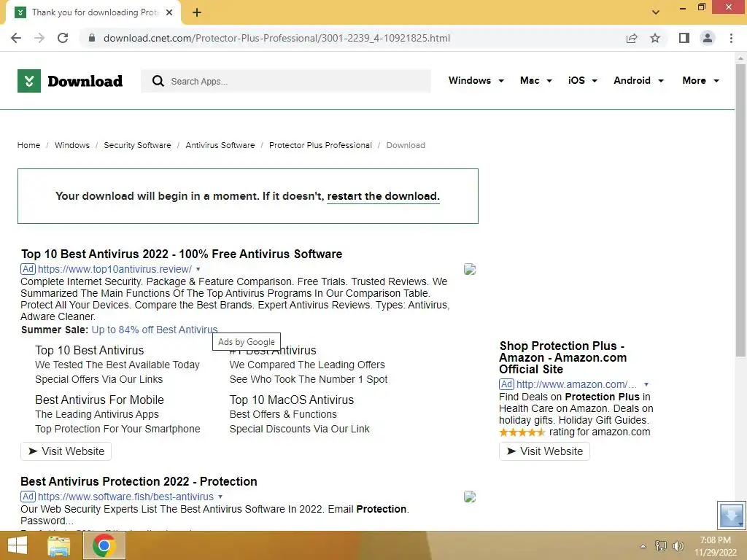This screenshot has width=747, height=560.
Task: Open 'Shop Protection Plus - Amazon' ad title
Action: [x=562, y=357]
